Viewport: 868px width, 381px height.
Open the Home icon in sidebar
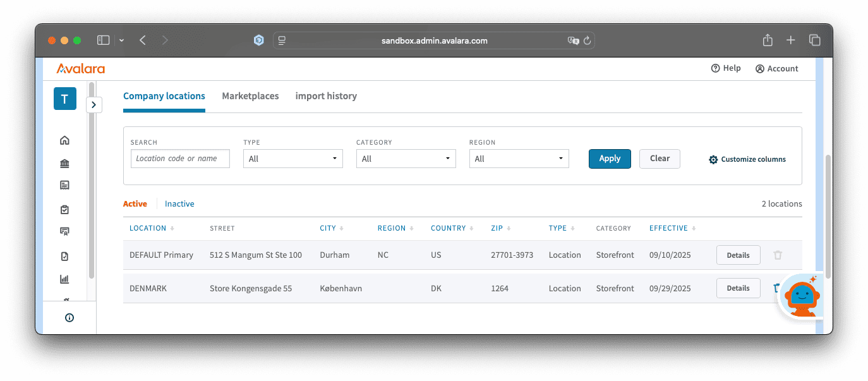64,140
